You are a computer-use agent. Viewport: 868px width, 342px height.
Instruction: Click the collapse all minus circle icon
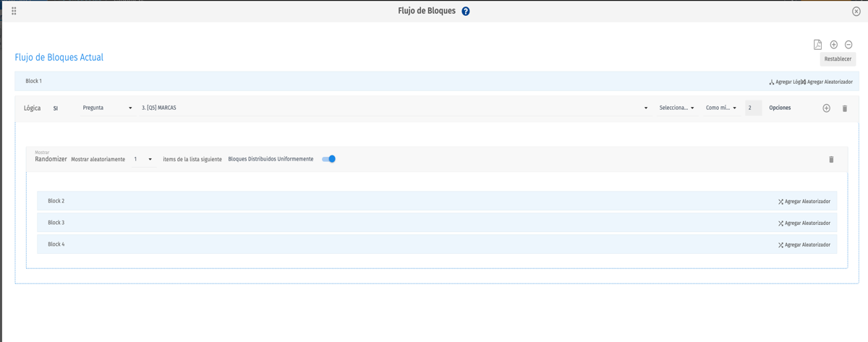click(849, 45)
